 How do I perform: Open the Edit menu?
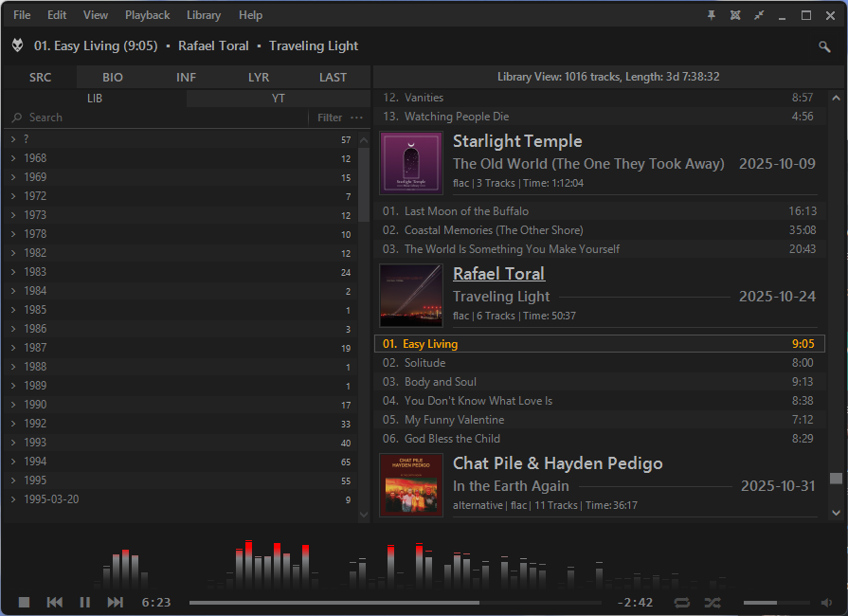(57, 15)
